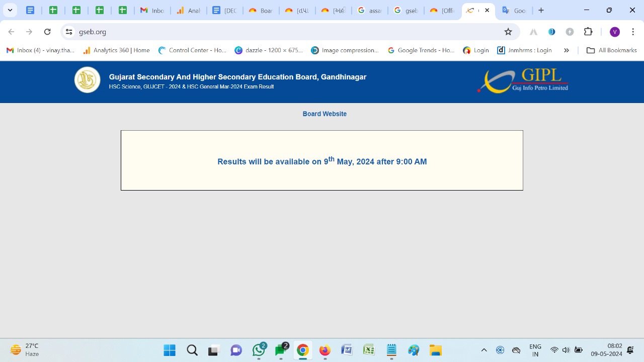644x362 pixels.
Task: Open Windows Search from the taskbar
Action: coord(192,350)
